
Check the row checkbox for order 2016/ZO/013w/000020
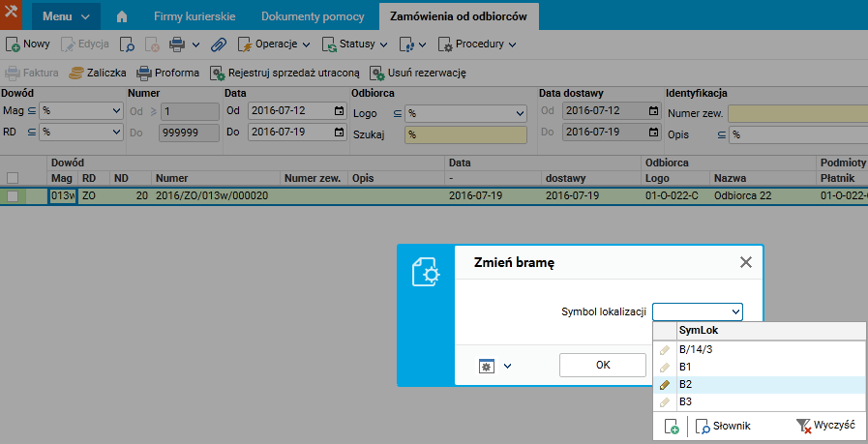(x=13, y=196)
